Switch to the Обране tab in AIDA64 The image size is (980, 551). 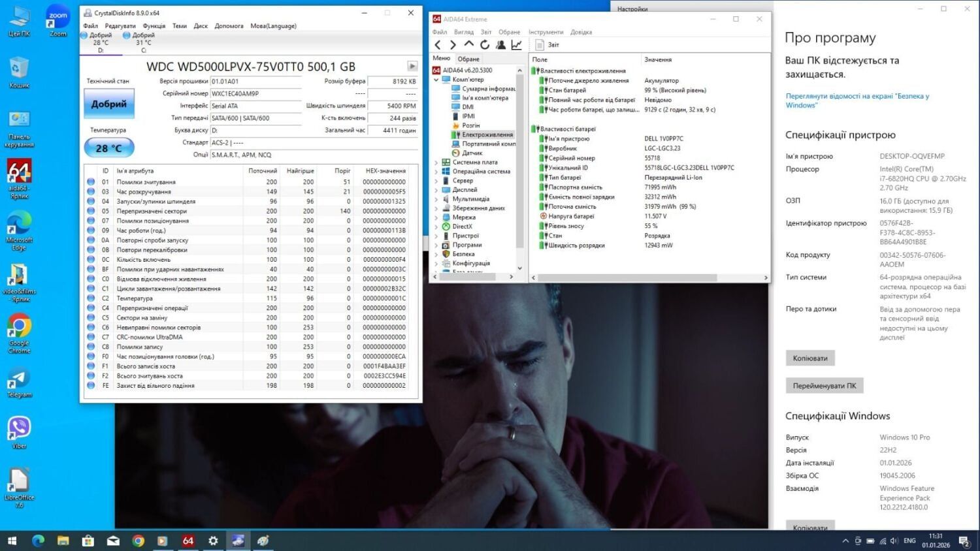468,59
